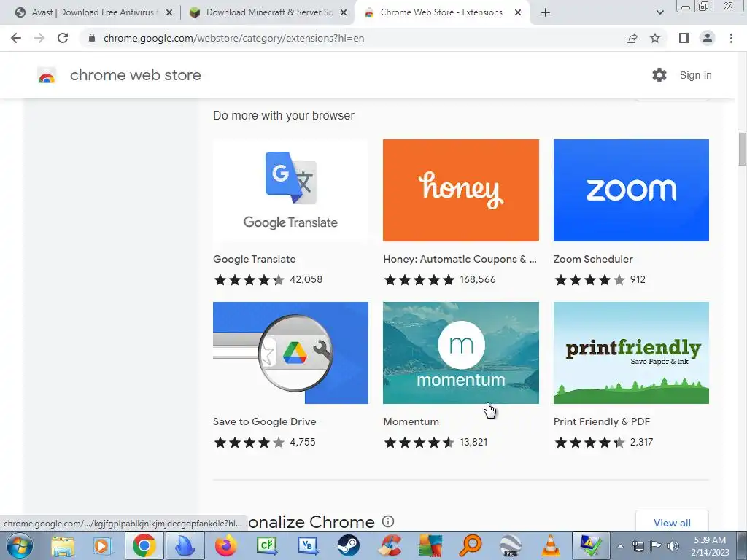
Task: Open the tab search dropdown arrow
Action: coord(659,12)
